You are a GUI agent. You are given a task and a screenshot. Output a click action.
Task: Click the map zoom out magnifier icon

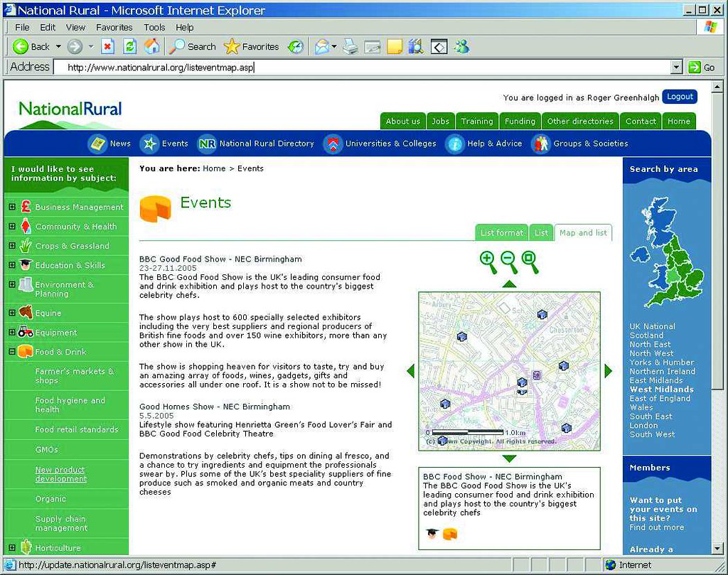509,260
